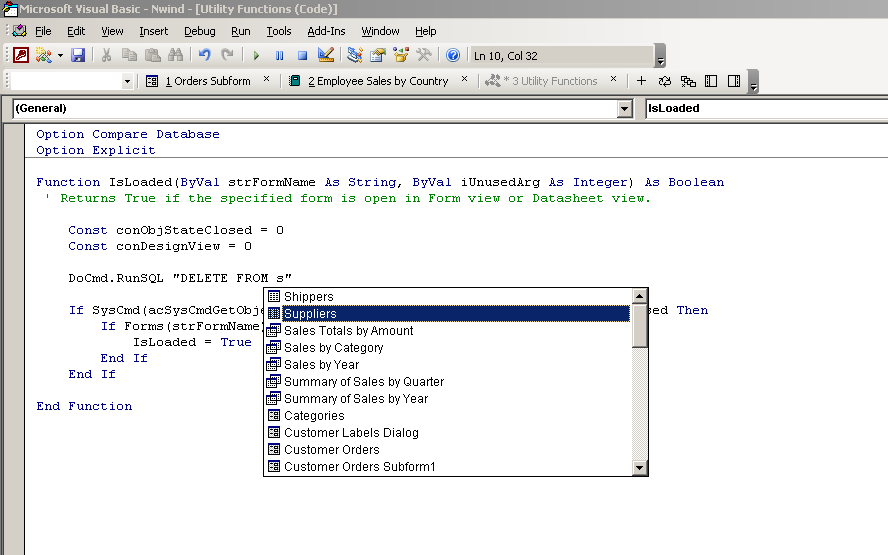This screenshot has height=555, width=888.
Task: Open the View menu
Action: tap(112, 31)
